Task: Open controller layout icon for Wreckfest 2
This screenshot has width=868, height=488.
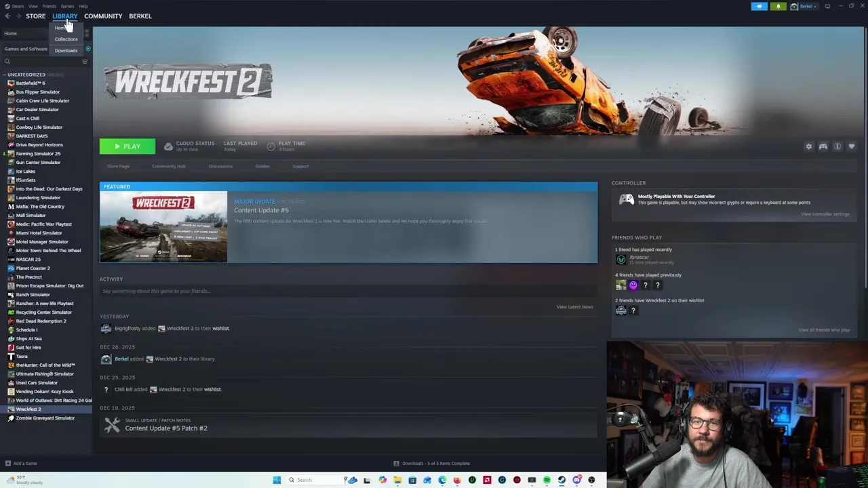Action: 823,146
